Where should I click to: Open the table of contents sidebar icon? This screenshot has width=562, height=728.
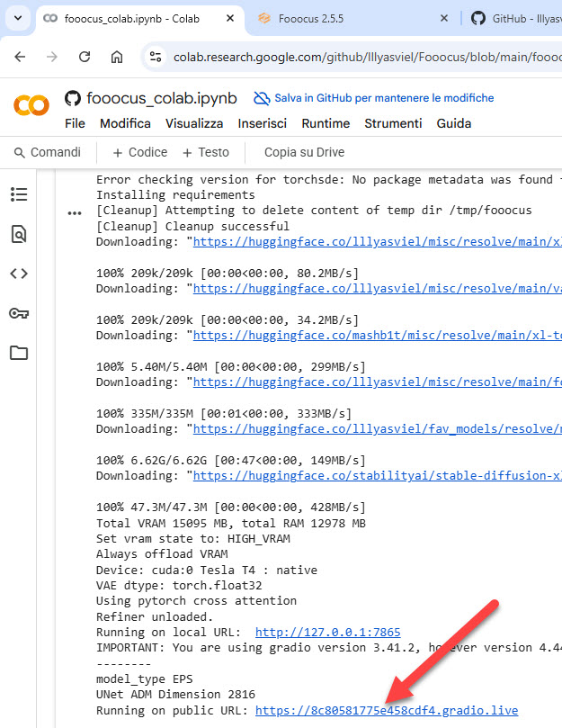click(x=19, y=194)
